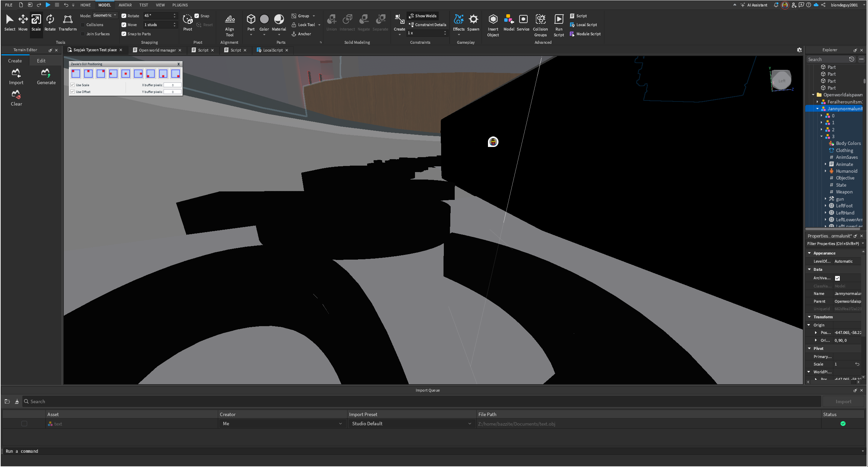Click the Model icon
868x467 pixels.
tap(509, 19)
